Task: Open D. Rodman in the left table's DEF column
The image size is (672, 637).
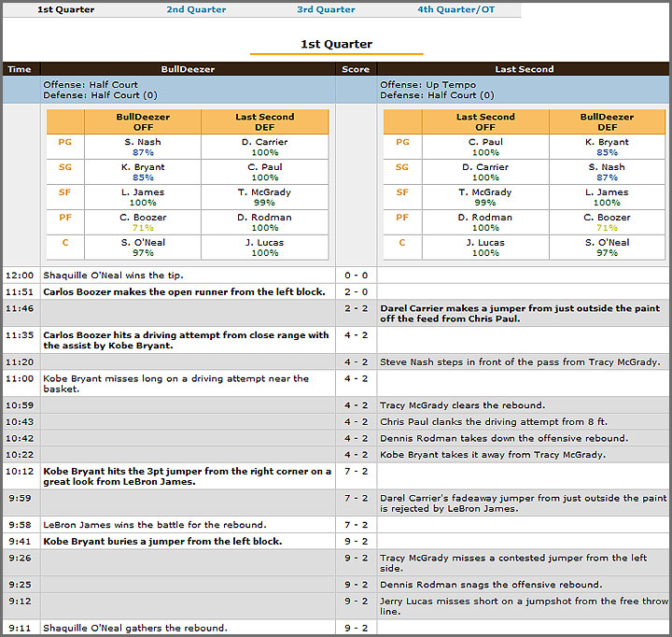Action: [x=264, y=218]
